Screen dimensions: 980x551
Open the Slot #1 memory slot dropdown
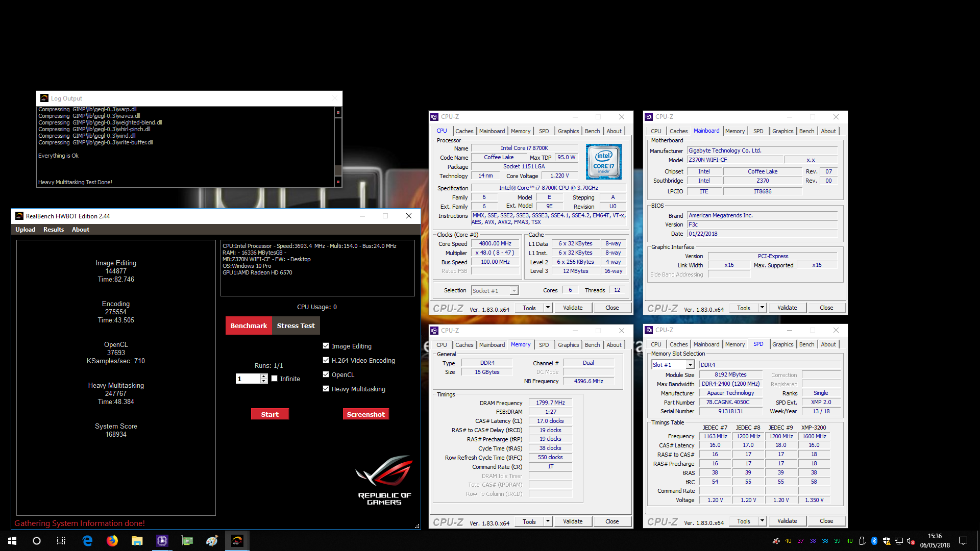[x=673, y=365]
